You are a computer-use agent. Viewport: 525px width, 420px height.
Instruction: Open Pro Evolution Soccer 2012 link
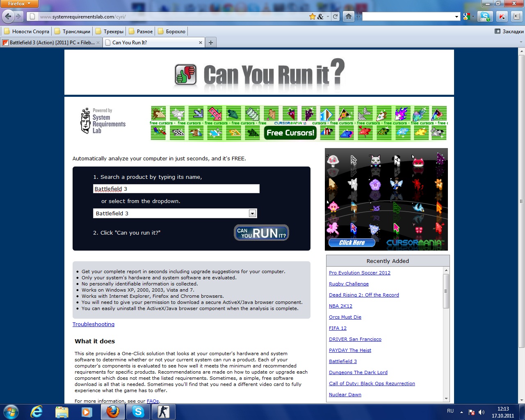coord(360,273)
